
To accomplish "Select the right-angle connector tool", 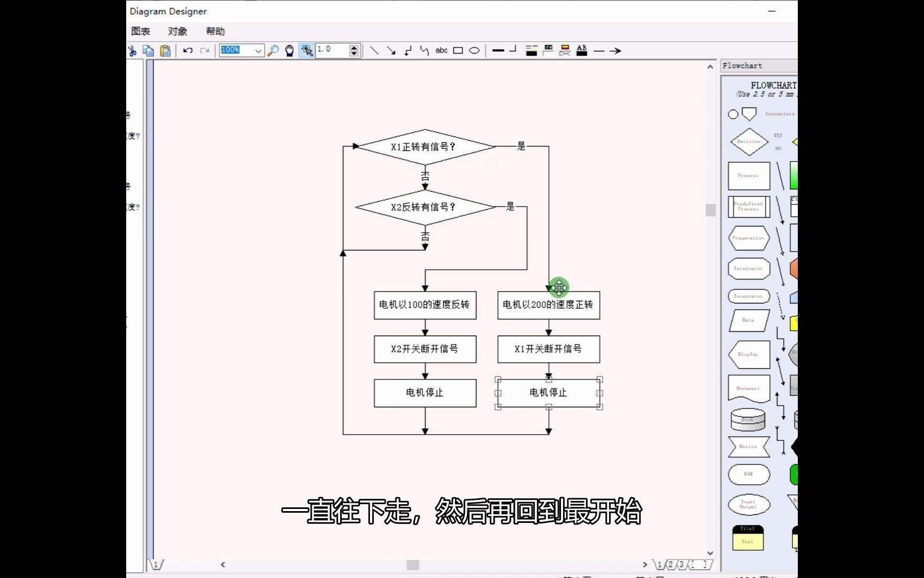I will click(408, 51).
